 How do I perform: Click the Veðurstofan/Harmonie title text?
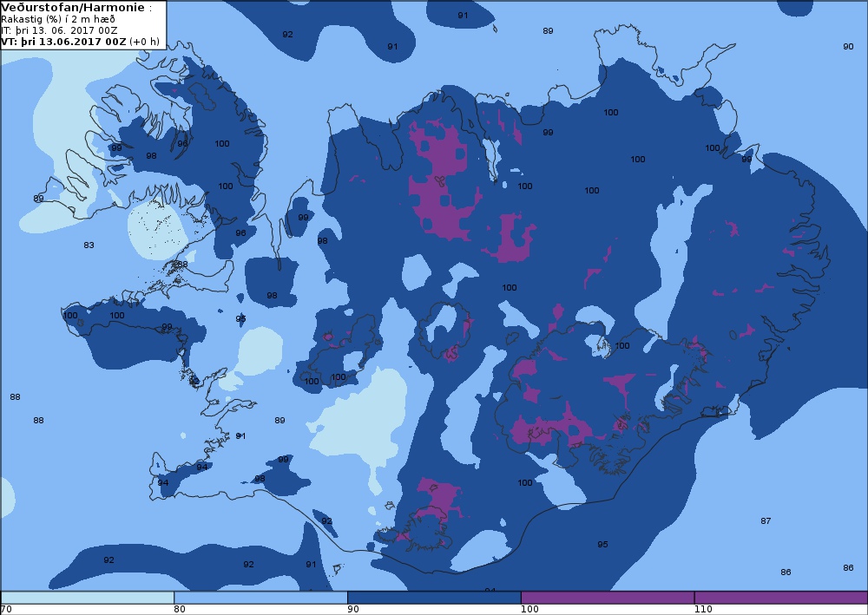pos(73,8)
